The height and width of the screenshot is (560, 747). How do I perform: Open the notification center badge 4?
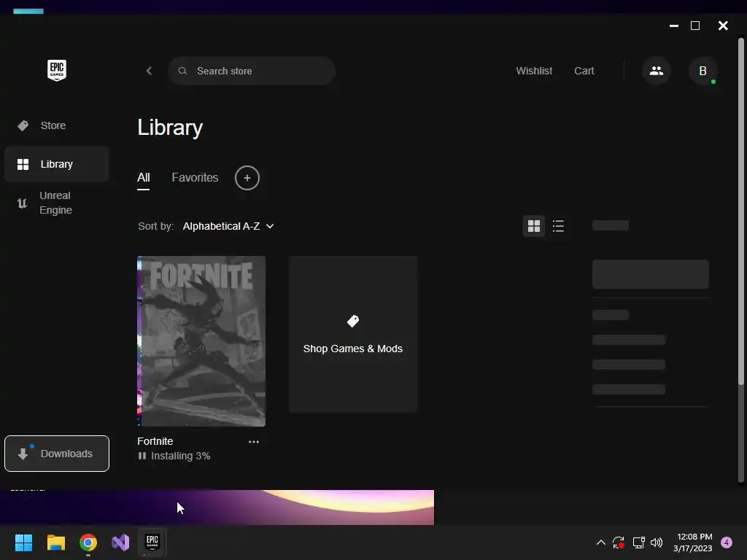[x=727, y=542]
